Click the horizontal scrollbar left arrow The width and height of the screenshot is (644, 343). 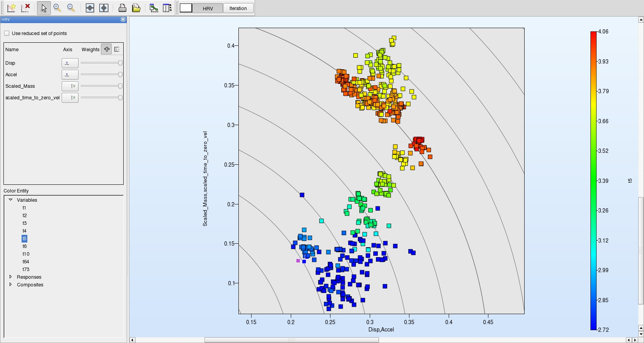click(132, 340)
